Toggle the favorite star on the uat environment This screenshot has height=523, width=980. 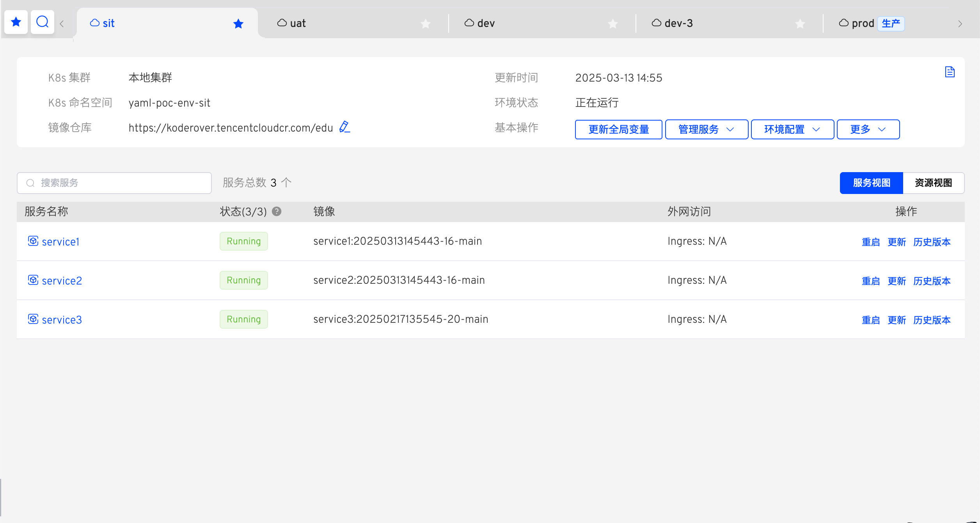coord(426,24)
